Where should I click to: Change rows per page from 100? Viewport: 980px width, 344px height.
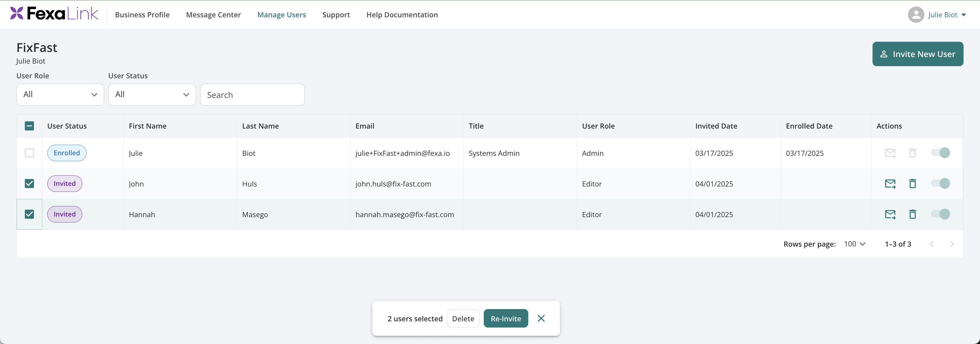pyautogui.click(x=854, y=244)
